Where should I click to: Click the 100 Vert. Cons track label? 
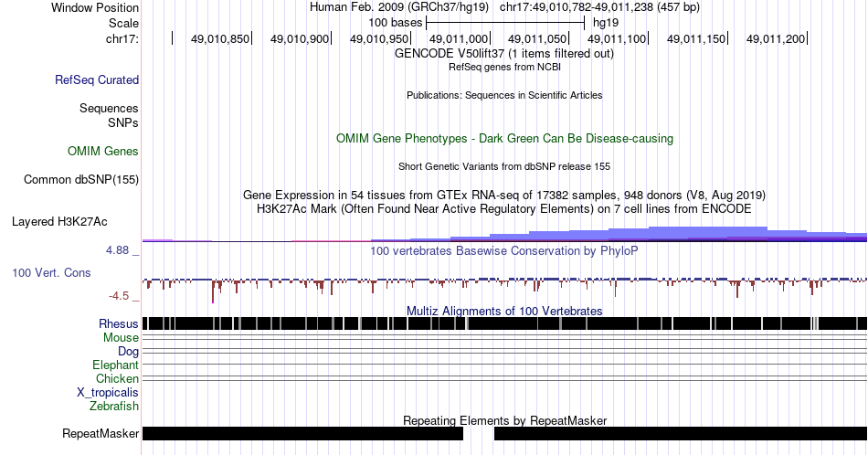[x=51, y=272]
